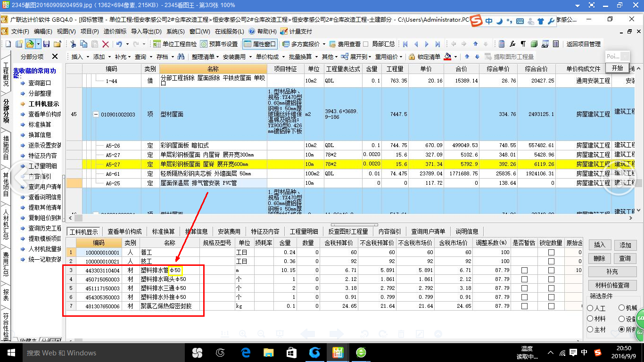644x362 pixels.
Task: Close the 分部分项 panel with X
Action: (55, 57)
